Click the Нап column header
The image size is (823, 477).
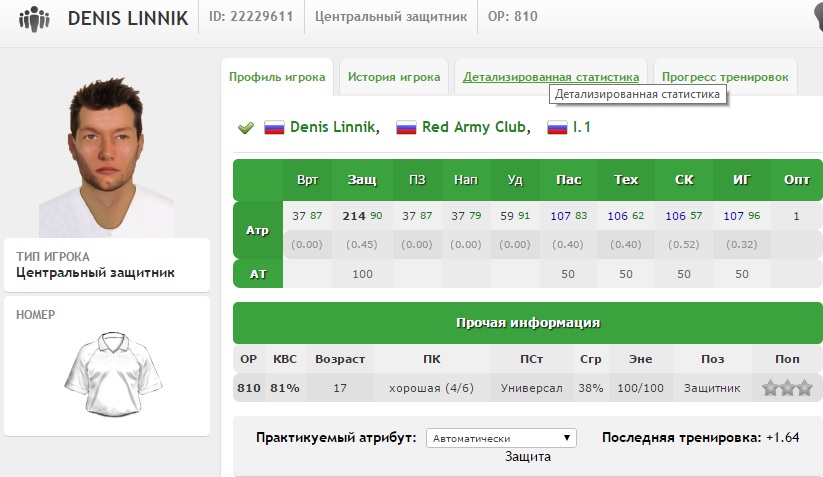click(466, 180)
